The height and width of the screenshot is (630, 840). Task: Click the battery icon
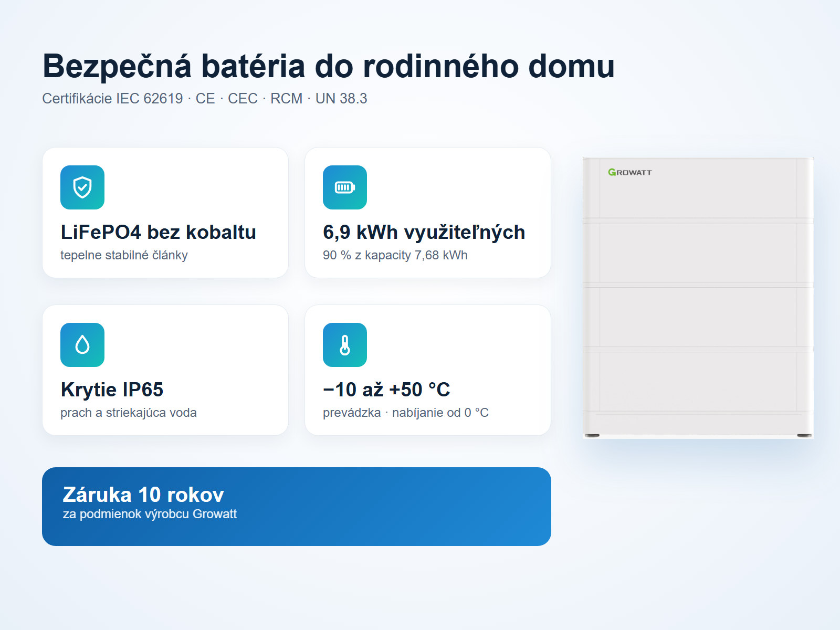click(345, 187)
